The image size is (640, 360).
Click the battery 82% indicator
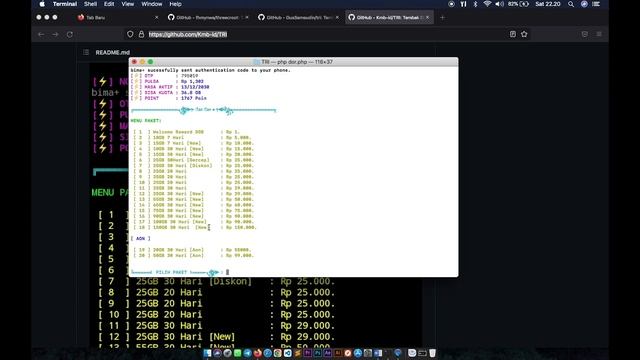(x=518, y=4)
